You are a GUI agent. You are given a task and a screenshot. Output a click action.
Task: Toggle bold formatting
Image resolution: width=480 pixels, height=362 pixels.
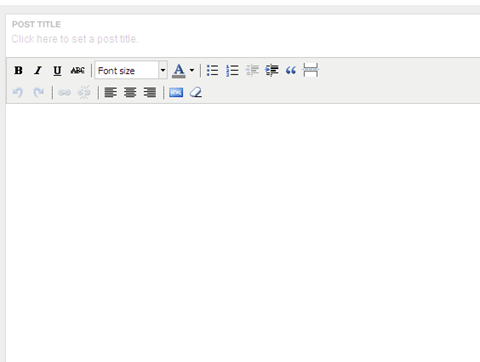[x=18, y=70]
